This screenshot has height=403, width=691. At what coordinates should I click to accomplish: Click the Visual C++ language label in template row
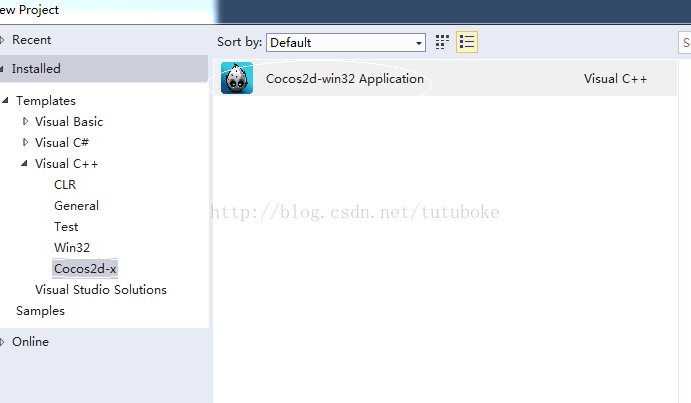pyautogui.click(x=615, y=79)
